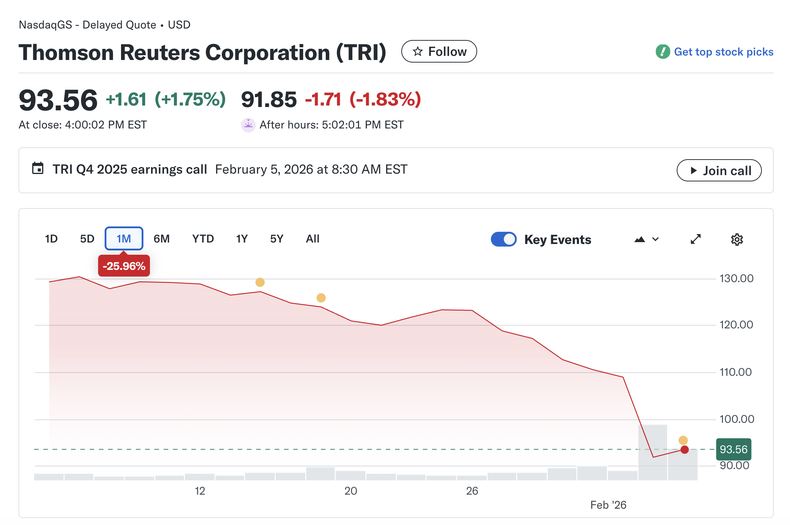Select the 6M chart range
The height and width of the screenshot is (525, 790).
pyautogui.click(x=162, y=239)
